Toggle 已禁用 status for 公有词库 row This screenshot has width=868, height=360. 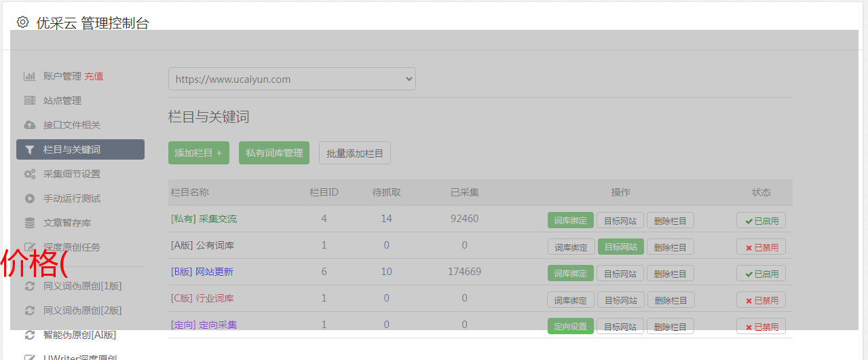761,247
